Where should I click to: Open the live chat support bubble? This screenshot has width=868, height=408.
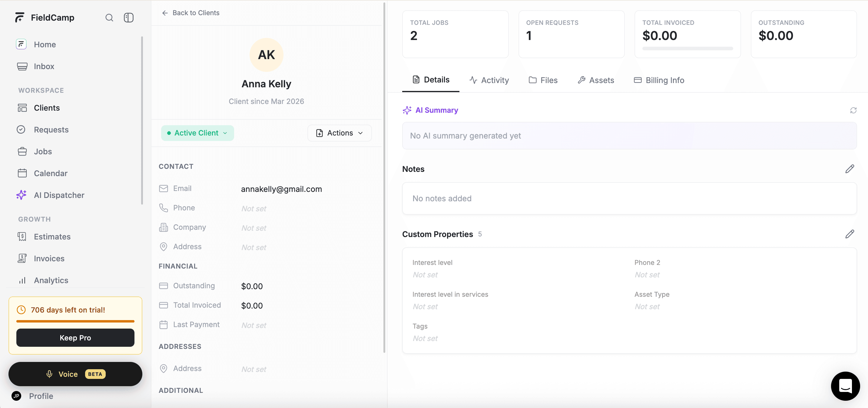pyautogui.click(x=845, y=386)
